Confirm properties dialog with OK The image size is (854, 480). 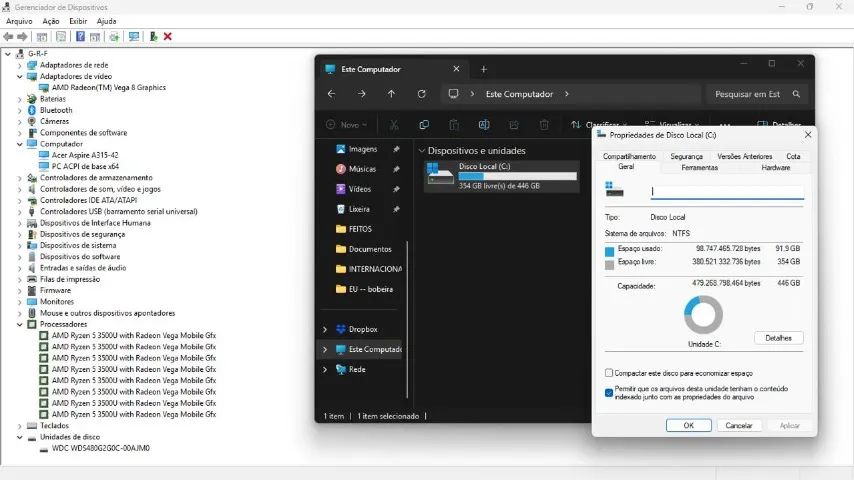pos(688,425)
